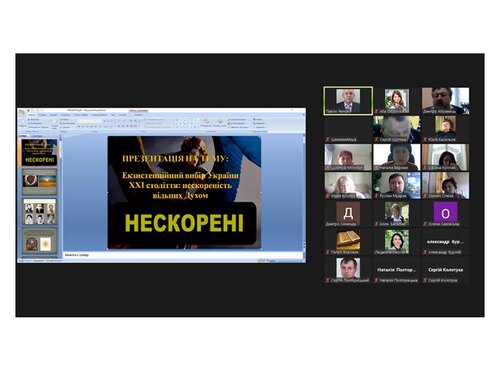The width and height of the screenshot is (500, 370).
Task: Select the participant tile with open book avatar
Action: click(348, 242)
